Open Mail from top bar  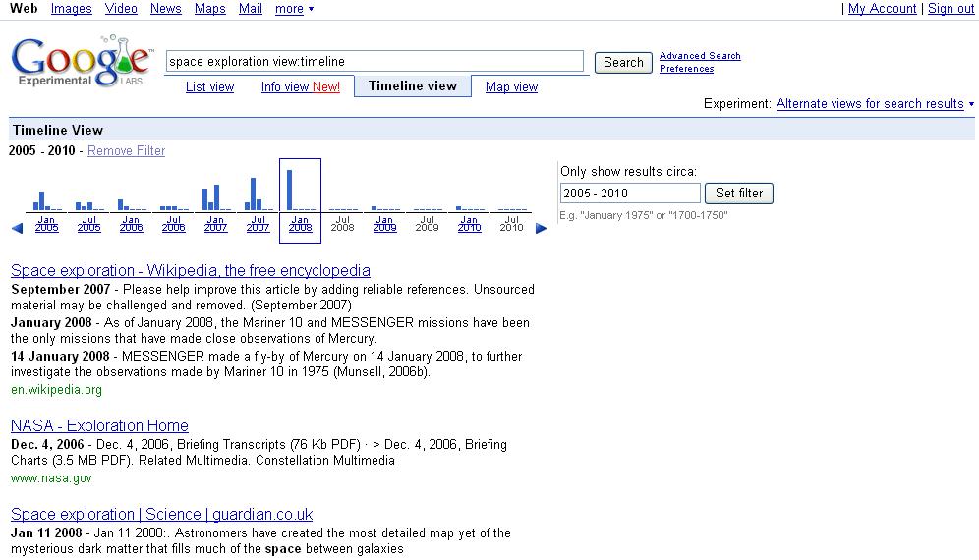tap(251, 9)
